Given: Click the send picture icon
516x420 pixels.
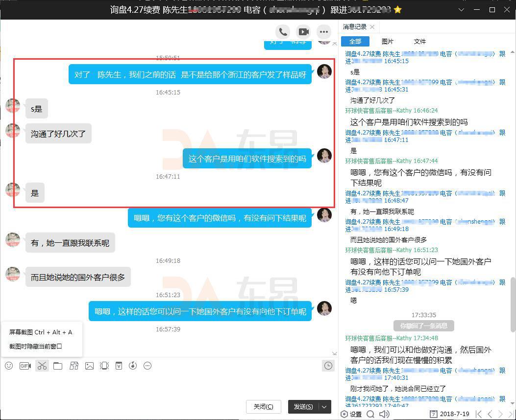Looking at the screenshot, I should coord(89,366).
